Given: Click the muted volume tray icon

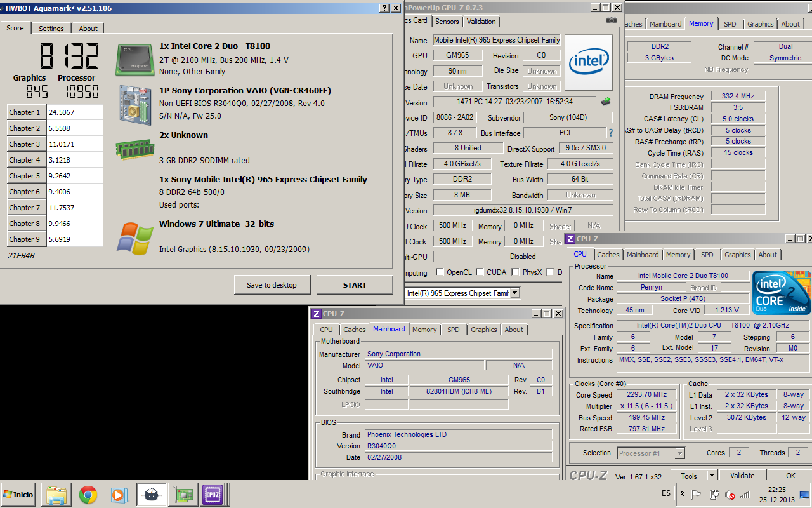Looking at the screenshot, I should click(730, 494).
